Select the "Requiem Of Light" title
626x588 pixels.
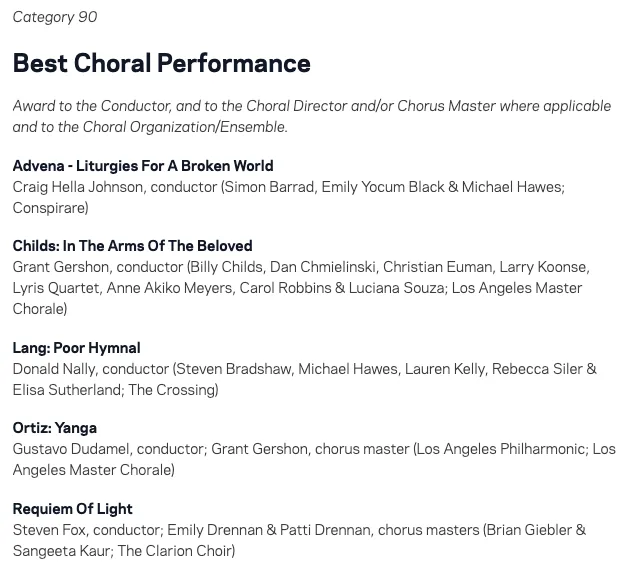point(73,509)
